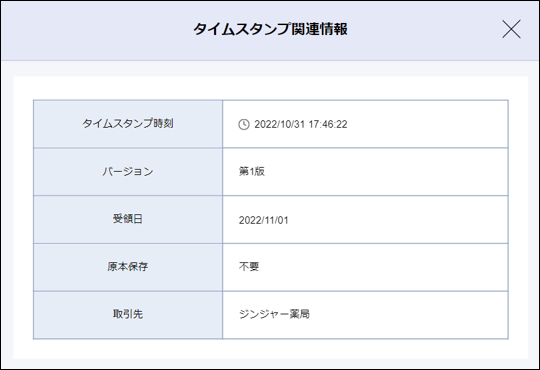This screenshot has height=370, width=540.
Task: Click the タイムスタンプ時刻 label cell
Action: click(x=128, y=124)
